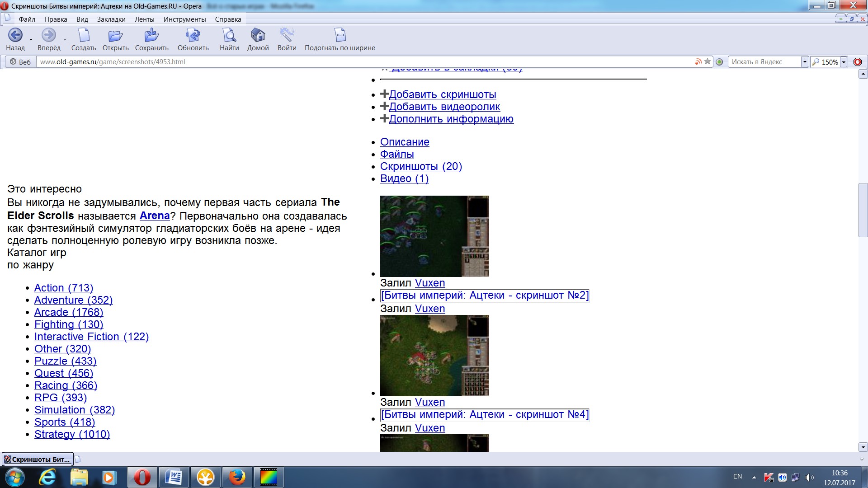The image size is (868, 488).
Task: Bookmark the page with the star icon
Action: [x=708, y=62]
